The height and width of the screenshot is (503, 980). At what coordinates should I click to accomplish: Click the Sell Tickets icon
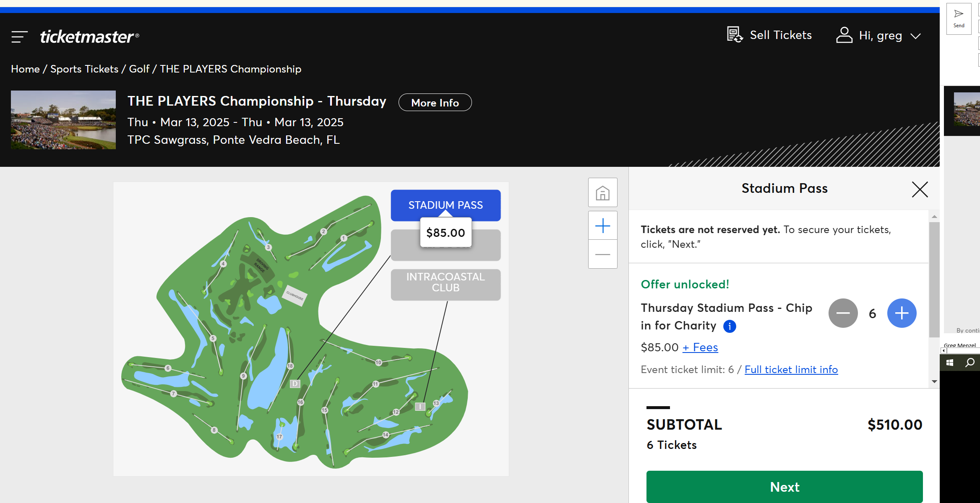(735, 35)
